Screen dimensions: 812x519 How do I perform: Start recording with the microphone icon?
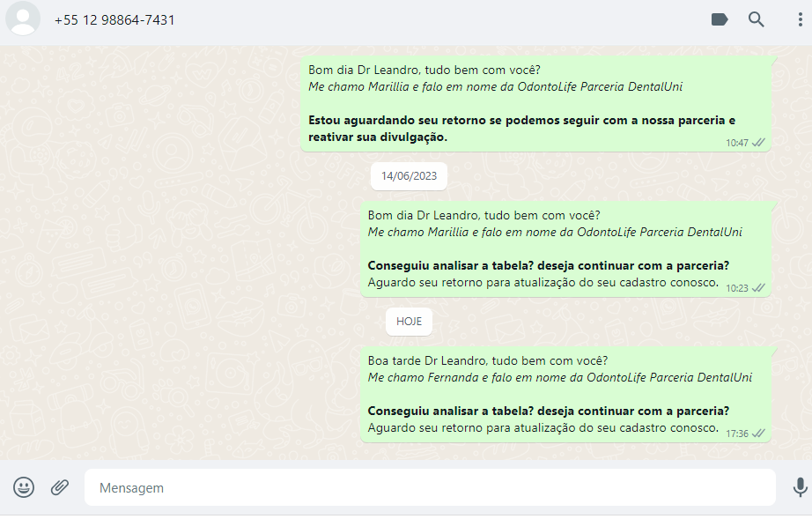point(800,487)
